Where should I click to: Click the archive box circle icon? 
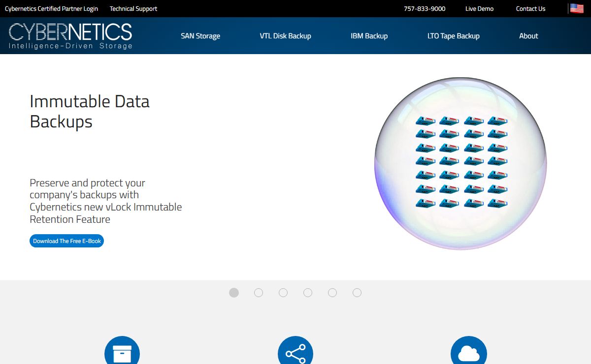[x=122, y=350]
